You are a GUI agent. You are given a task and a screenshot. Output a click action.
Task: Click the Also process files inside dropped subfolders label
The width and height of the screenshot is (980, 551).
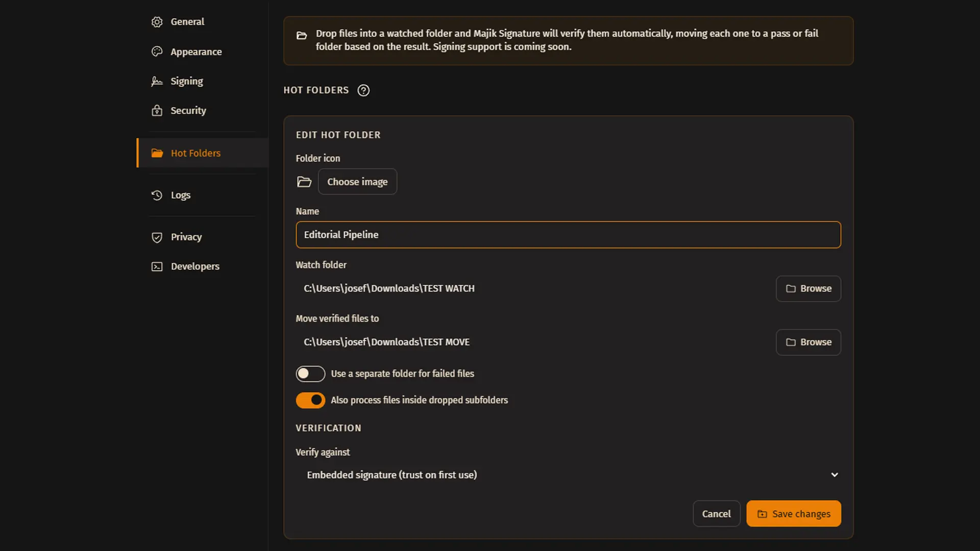click(419, 400)
